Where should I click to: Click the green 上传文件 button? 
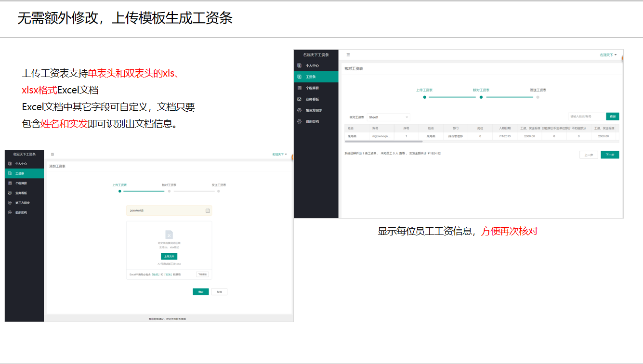169,256
